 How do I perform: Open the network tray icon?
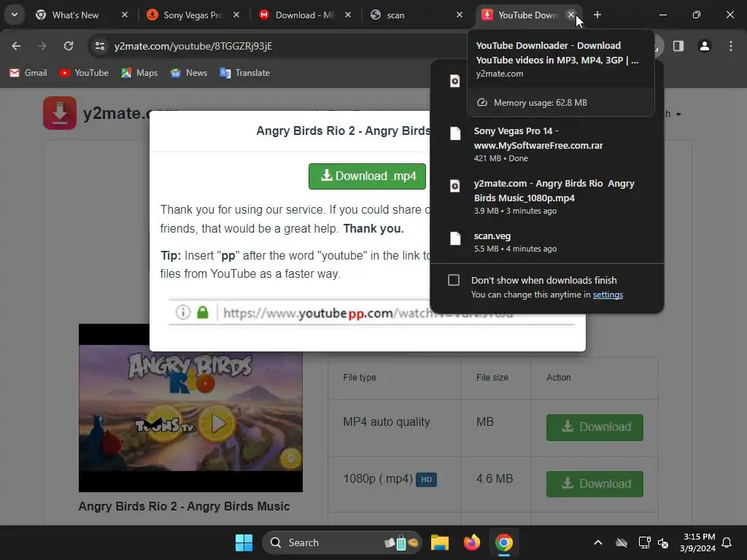click(x=644, y=542)
